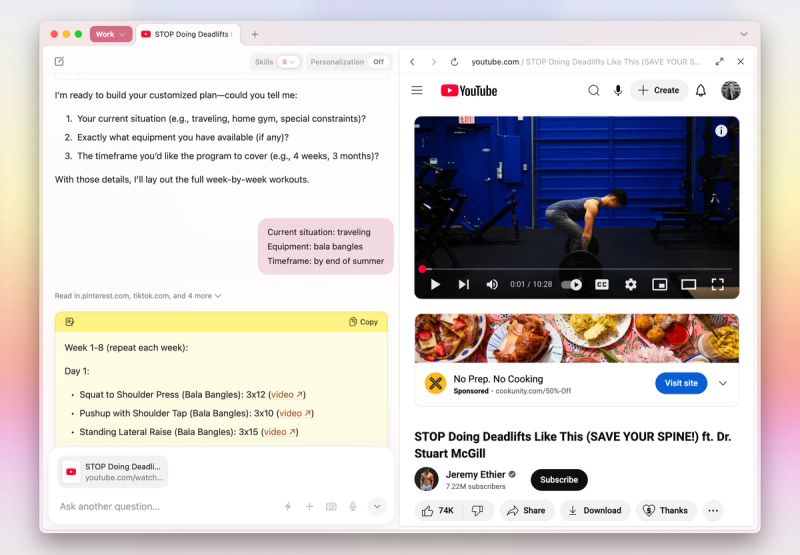Add attachment with plus icon

(309, 507)
